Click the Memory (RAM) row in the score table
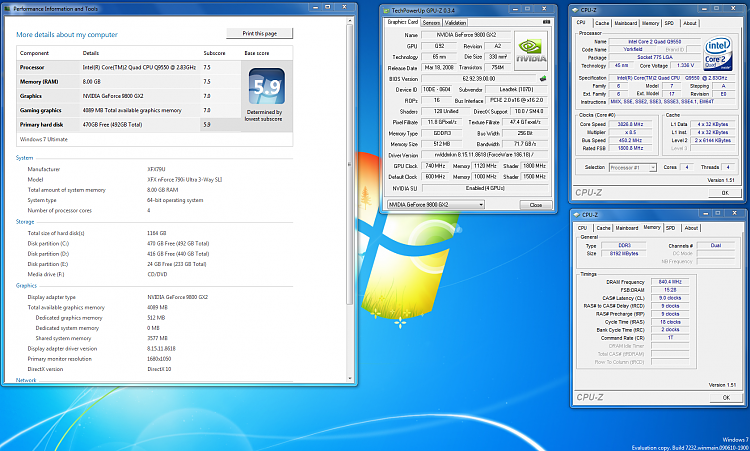The height and width of the screenshot is (451, 750). tap(129, 82)
